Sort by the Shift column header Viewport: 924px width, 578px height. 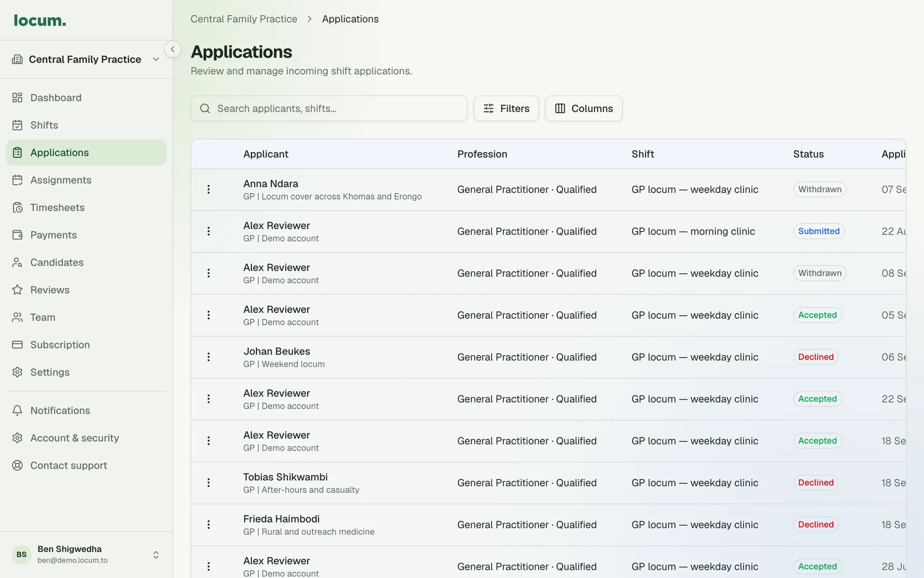[643, 154]
